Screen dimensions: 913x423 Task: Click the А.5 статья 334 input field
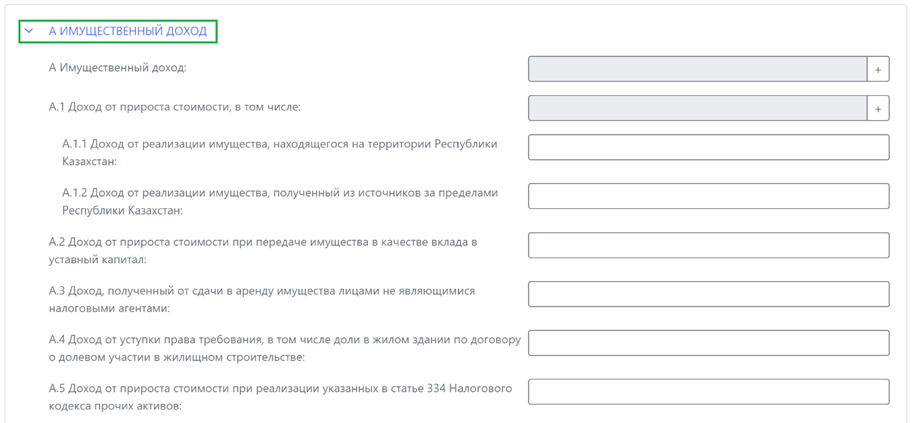click(708, 392)
